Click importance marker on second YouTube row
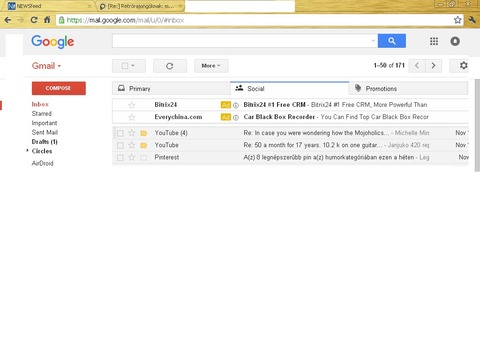 pyautogui.click(x=144, y=145)
